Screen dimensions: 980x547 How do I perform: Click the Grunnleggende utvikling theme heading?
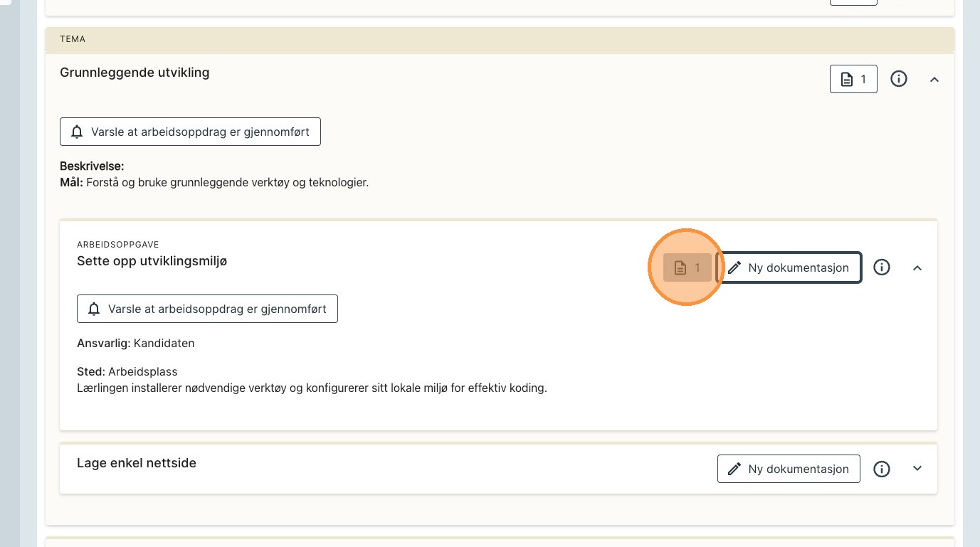(135, 73)
